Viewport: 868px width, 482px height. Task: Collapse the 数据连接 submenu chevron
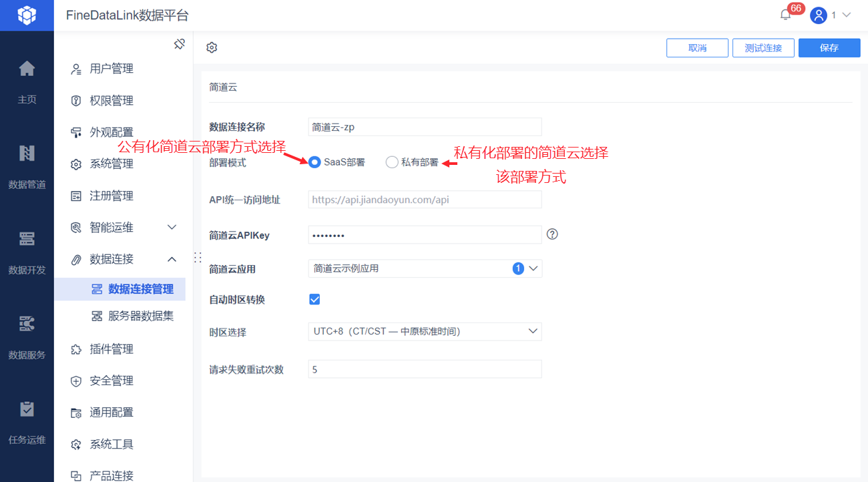(172, 259)
